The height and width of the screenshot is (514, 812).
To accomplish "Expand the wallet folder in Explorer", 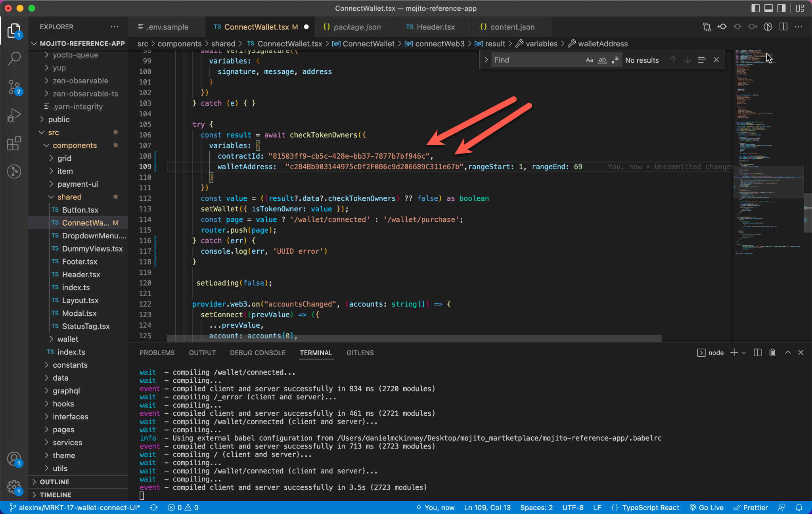I will (x=67, y=339).
